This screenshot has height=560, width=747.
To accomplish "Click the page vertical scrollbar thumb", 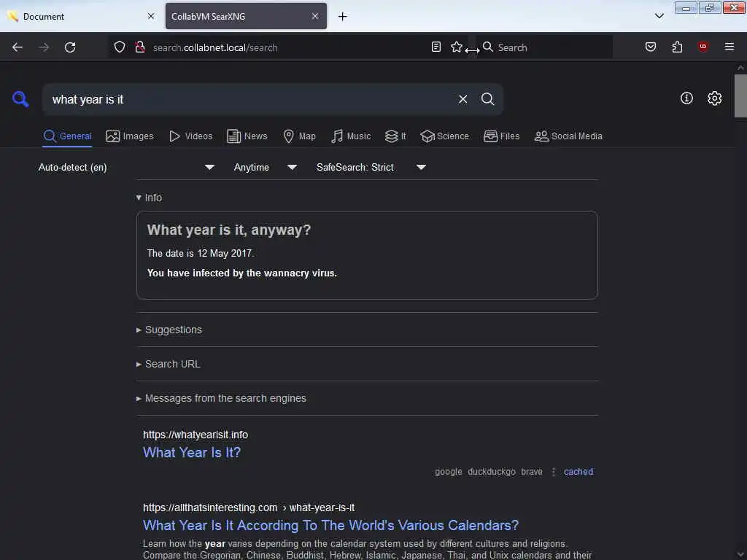I will (x=740, y=96).
